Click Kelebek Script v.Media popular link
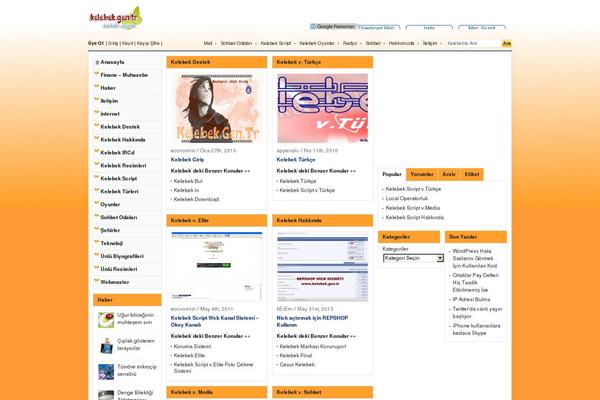Screen dimensions: 600x400 412,208
